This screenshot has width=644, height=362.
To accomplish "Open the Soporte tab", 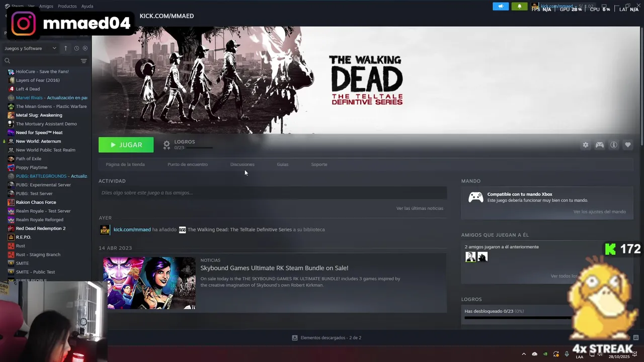I will tap(319, 164).
